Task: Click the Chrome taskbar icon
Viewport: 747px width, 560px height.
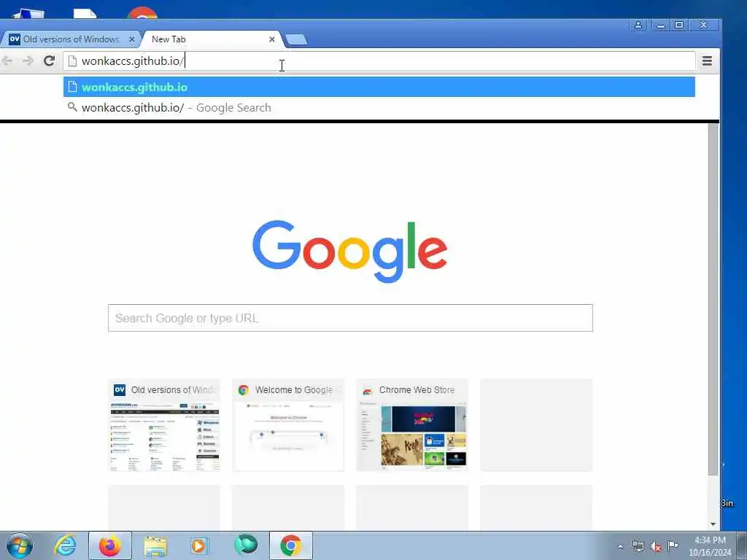Action: (291, 545)
